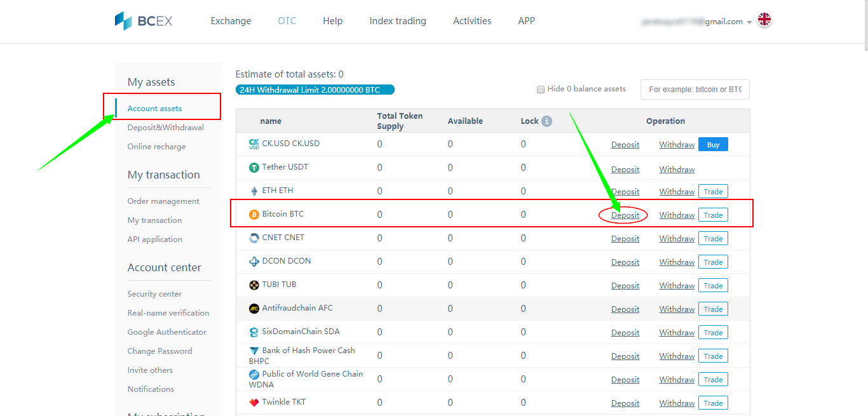Click Trade button for ETH
The height and width of the screenshot is (416, 868).
tap(713, 191)
